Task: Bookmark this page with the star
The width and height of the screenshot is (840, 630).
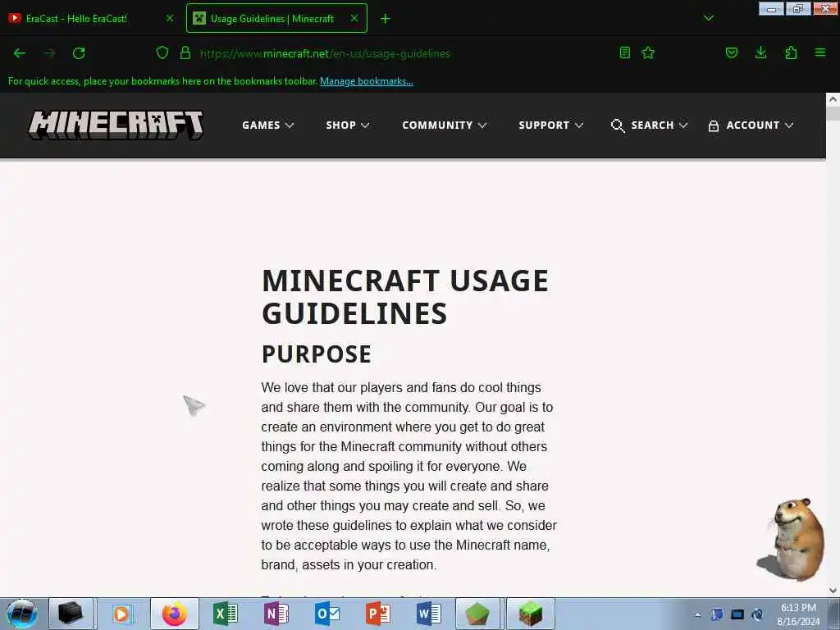Action: 648,52
